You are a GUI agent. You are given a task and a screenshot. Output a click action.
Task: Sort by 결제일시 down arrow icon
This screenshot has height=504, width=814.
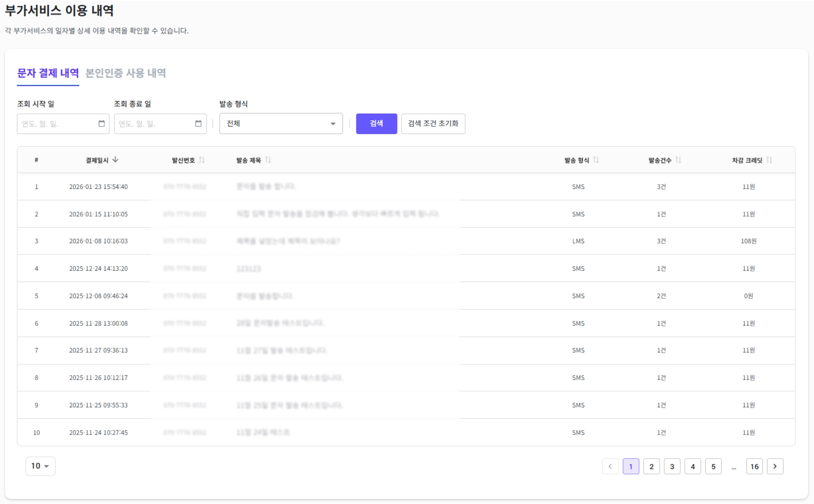pos(116,160)
